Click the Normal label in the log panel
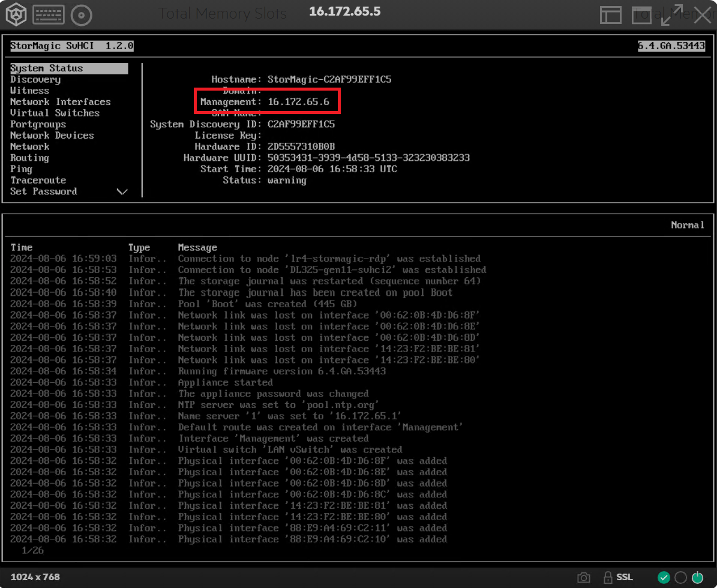This screenshot has height=588, width=717. (x=687, y=225)
